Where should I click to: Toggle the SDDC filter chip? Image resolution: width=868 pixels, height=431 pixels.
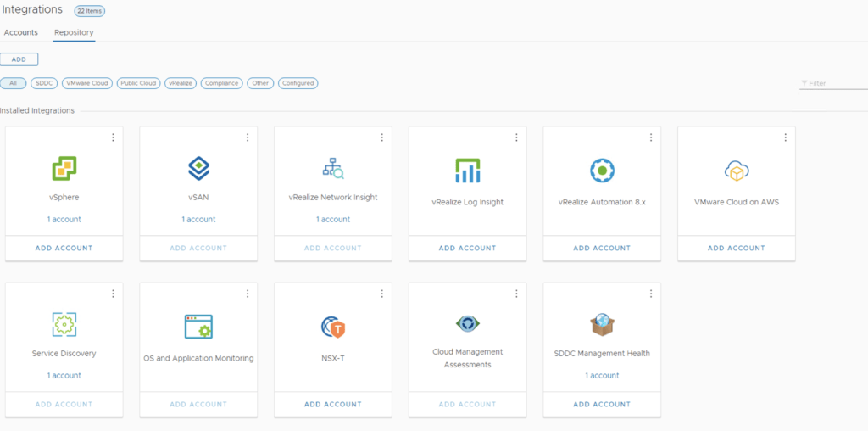point(44,83)
